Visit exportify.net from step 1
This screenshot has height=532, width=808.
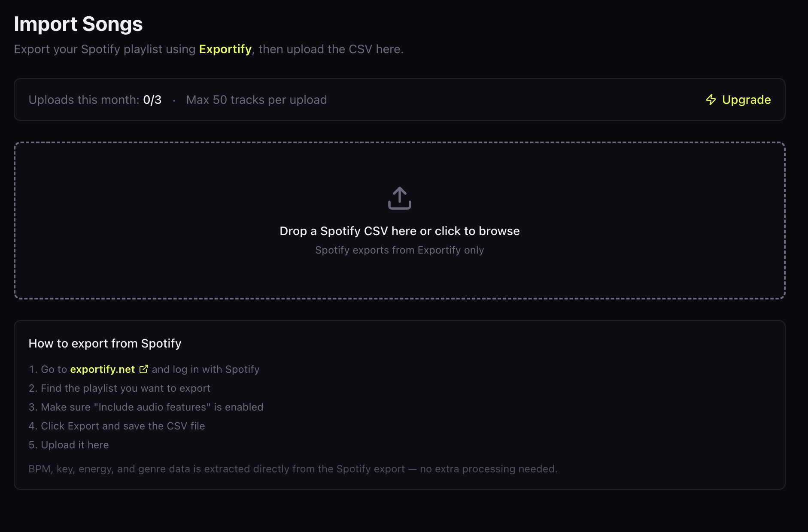(102, 369)
